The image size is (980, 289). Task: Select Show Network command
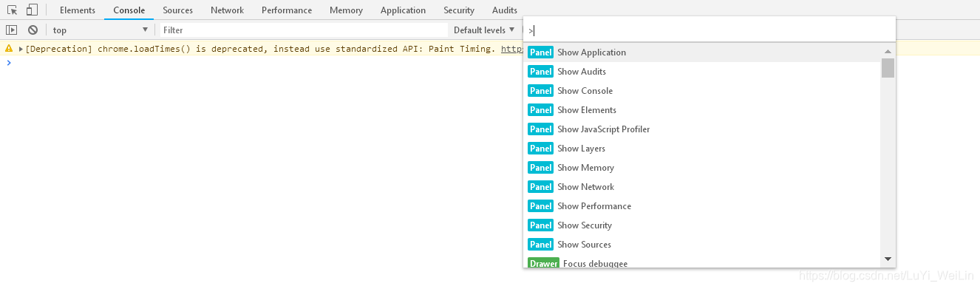click(703, 187)
